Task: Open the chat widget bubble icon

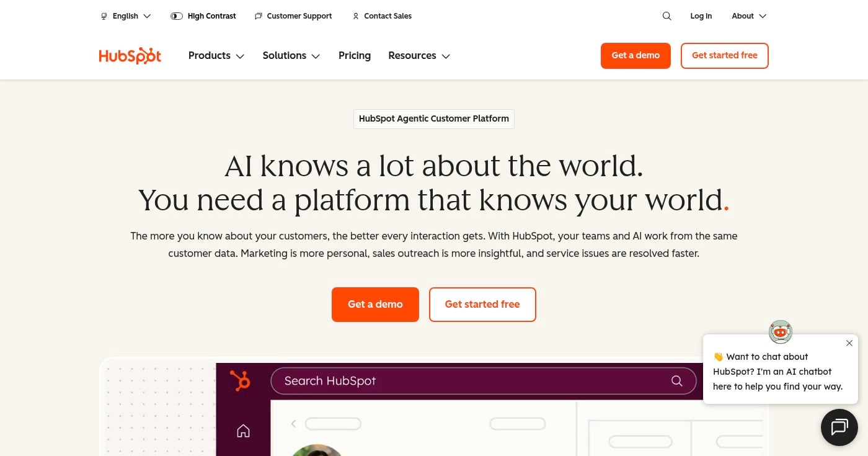Action: tap(839, 427)
